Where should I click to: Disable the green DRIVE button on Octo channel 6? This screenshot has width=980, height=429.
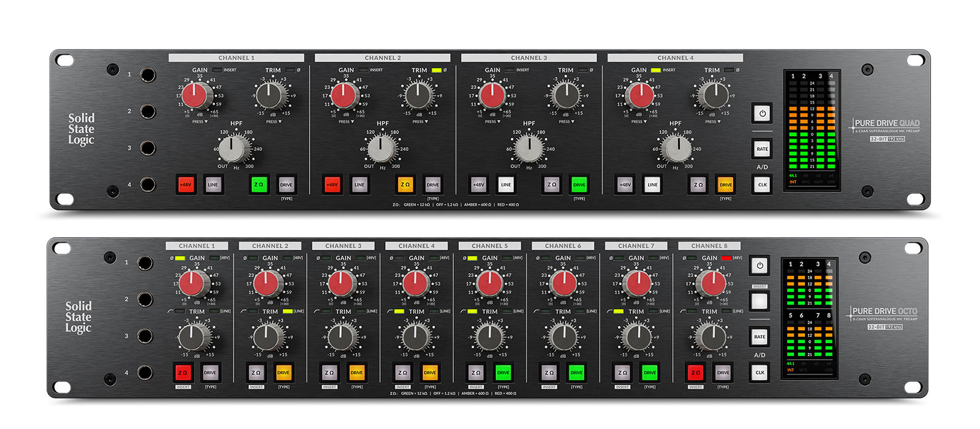pos(576,373)
